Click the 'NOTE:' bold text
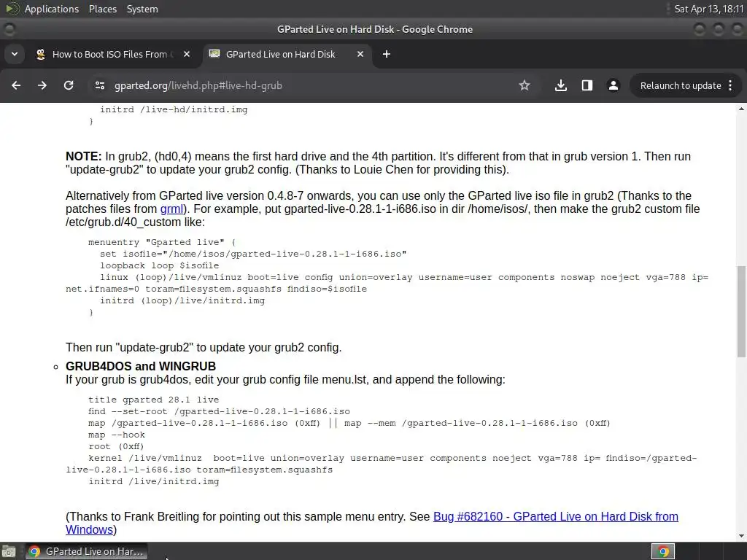The width and height of the screenshot is (747, 560). 83,156
